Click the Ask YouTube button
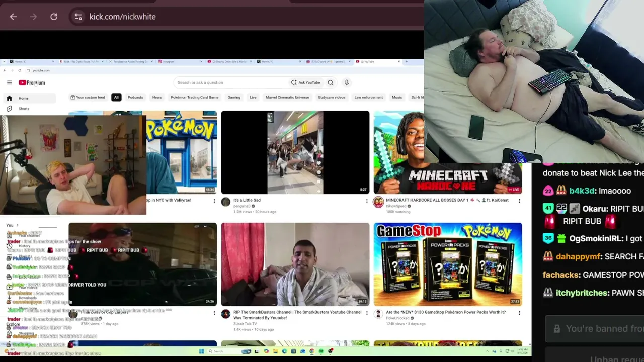Screen dimensions: 644x362 point(305,82)
